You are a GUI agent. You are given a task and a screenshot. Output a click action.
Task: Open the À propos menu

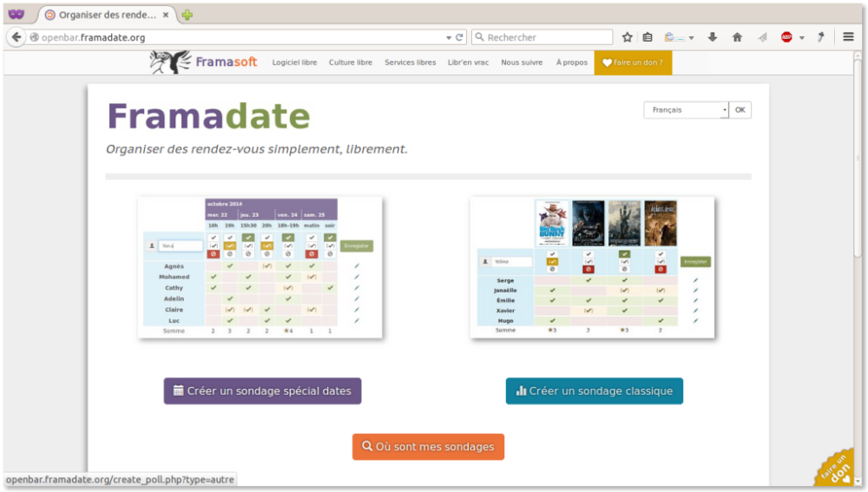pyautogui.click(x=572, y=62)
